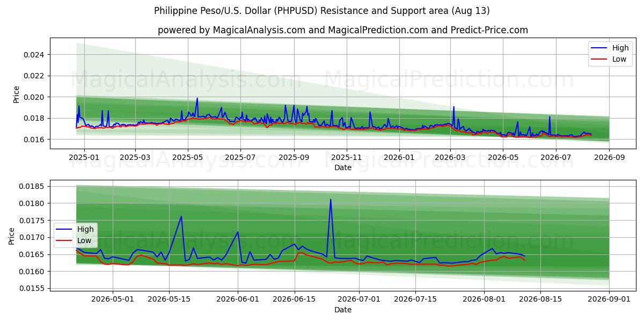Click the 0.022 tick on the upper price axis
The width and height of the screenshot is (644, 322).
[x=35, y=76]
